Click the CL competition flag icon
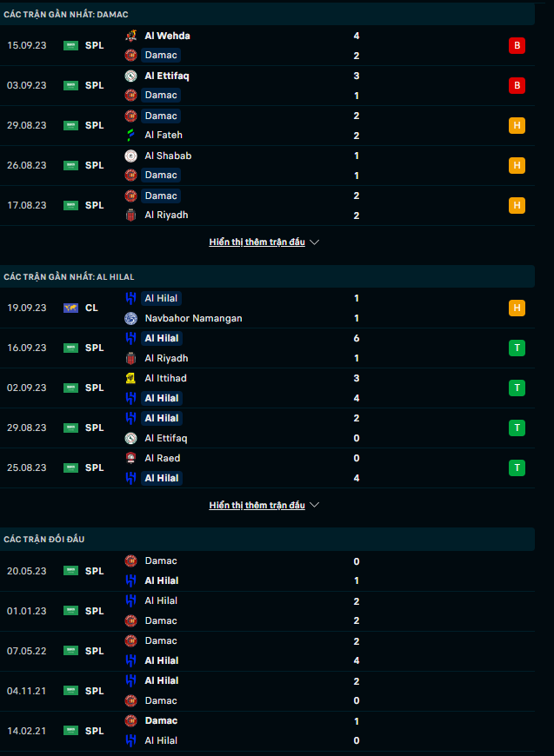 pos(70,308)
